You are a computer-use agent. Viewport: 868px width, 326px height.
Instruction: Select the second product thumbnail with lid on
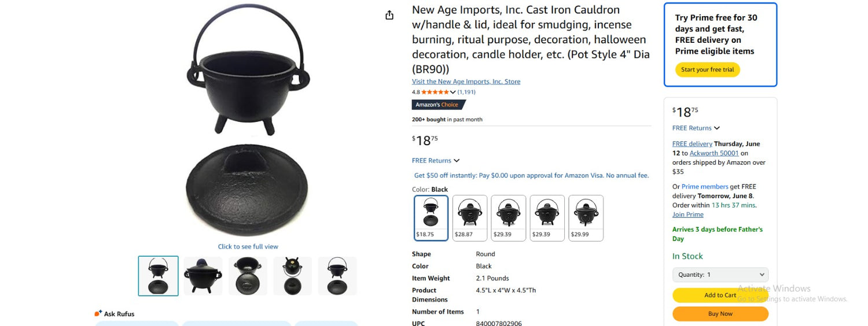pos(203,276)
